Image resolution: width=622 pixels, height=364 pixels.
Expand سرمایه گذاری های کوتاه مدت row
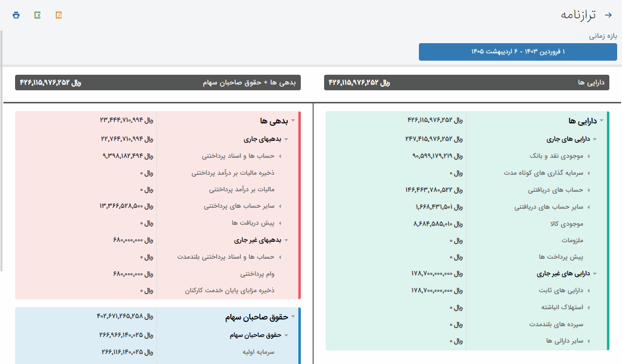588,173
